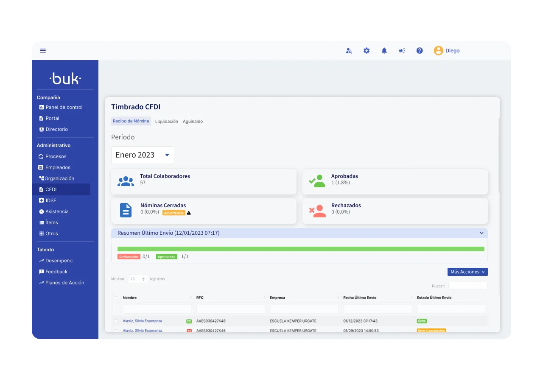Click the green progress bar in the summary
The height and width of the screenshot is (392, 543).
(x=301, y=249)
